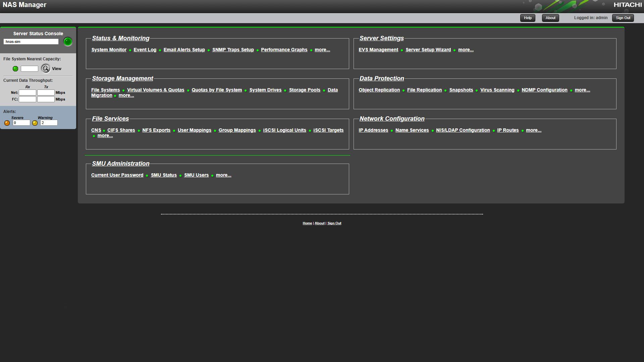Open NFS Exports

[x=156, y=130]
